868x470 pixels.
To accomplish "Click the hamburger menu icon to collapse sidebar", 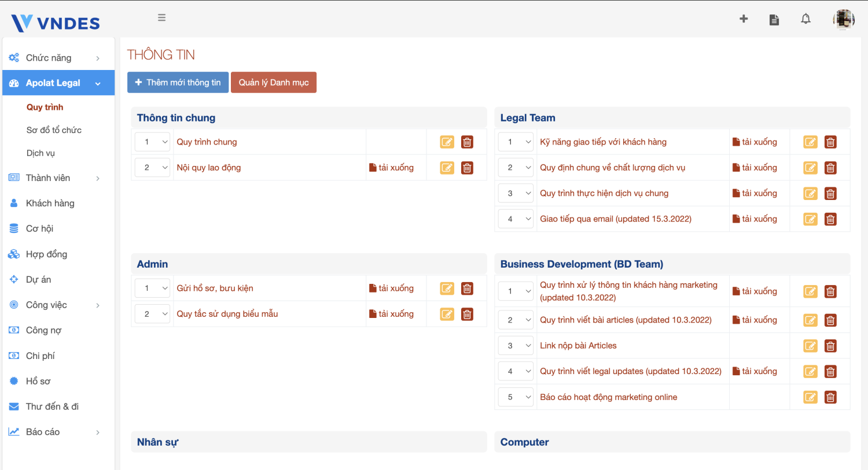I will click(162, 18).
